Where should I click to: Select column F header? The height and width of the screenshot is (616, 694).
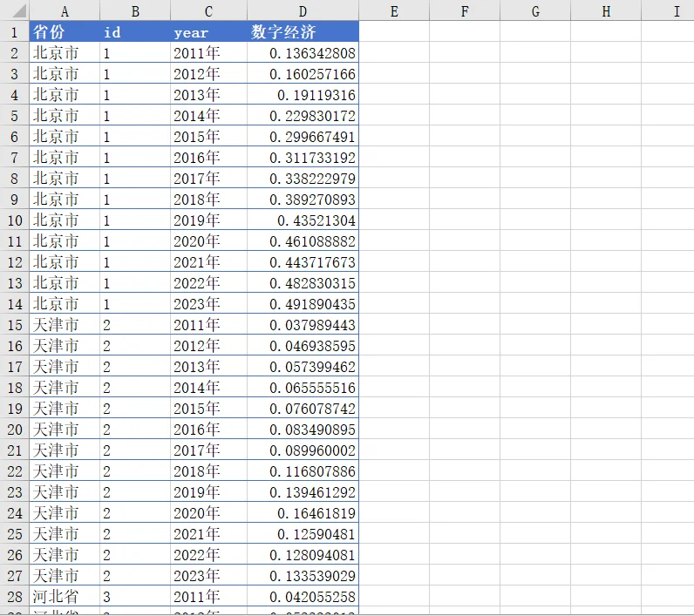[x=465, y=10]
